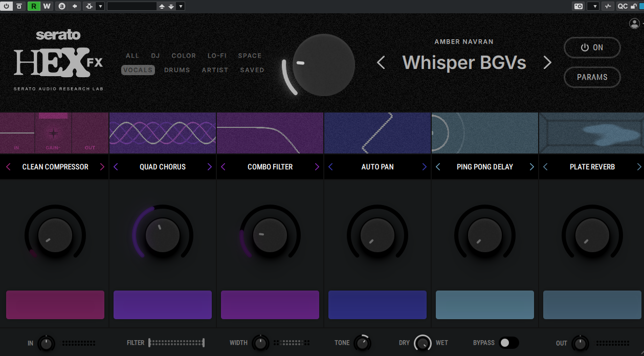644x356 pixels.
Task: Click the side-chain routing icon
Action: point(89,6)
